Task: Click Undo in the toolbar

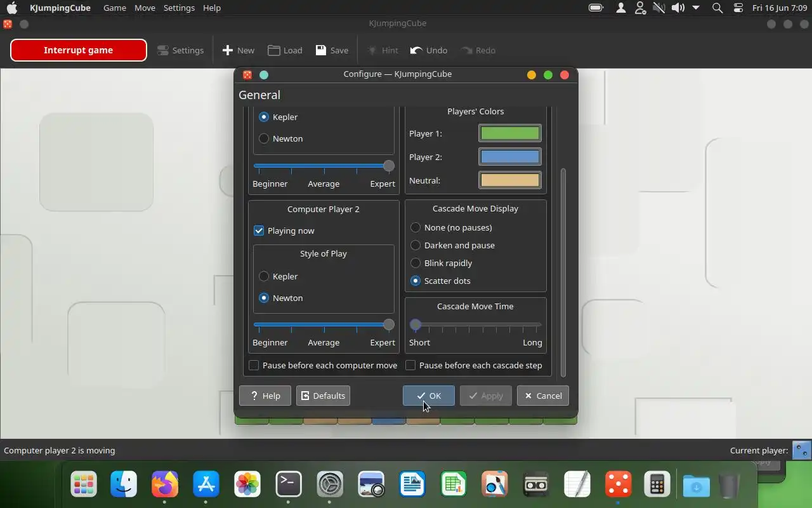Action: (429, 50)
